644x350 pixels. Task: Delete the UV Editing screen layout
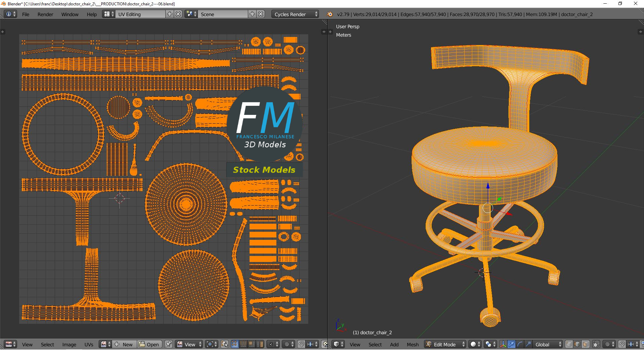pyautogui.click(x=178, y=14)
